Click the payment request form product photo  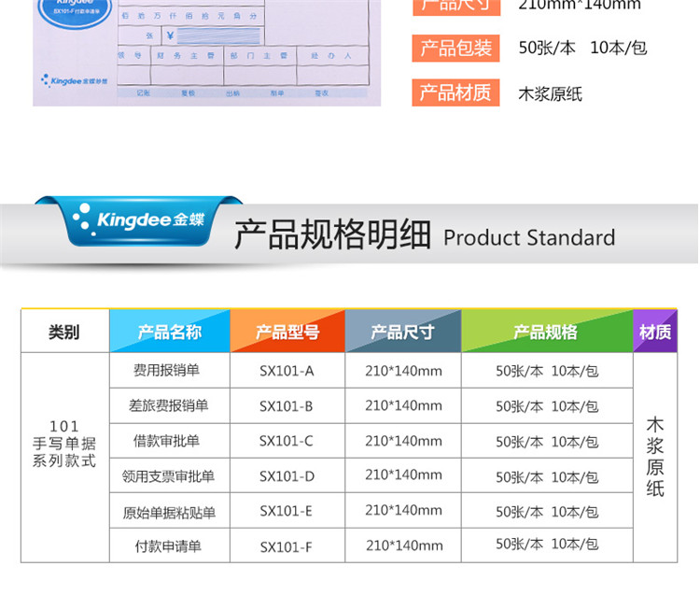[206, 52]
